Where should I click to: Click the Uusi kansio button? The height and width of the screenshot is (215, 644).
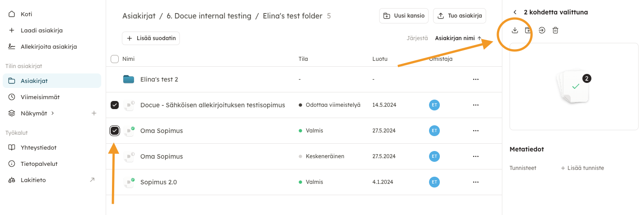pos(404,16)
